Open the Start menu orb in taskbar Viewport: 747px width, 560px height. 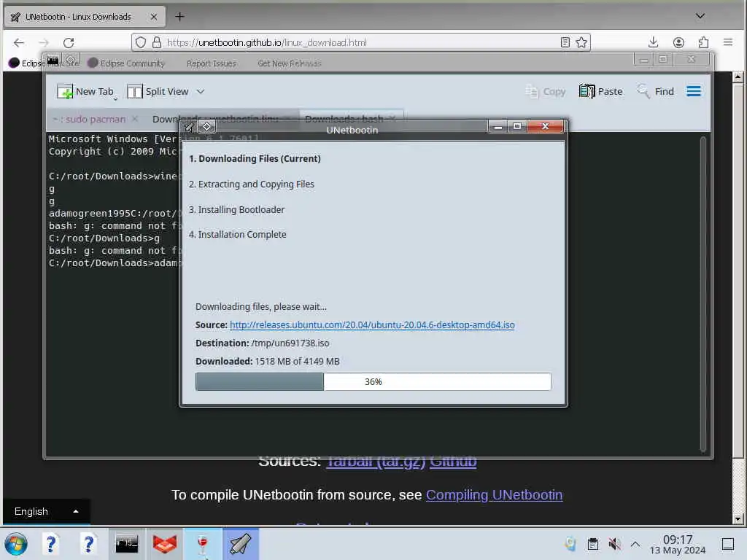[x=16, y=544]
